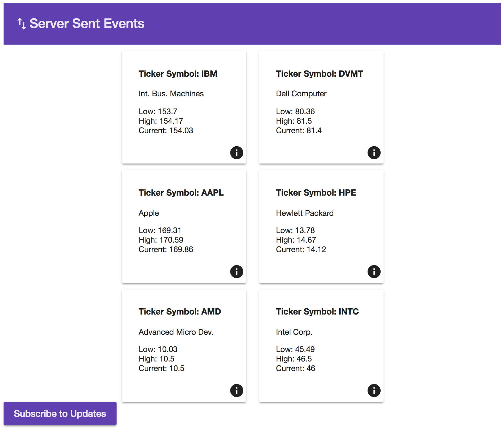Click the Current: 10.5 value
This screenshot has width=504, height=429.
tap(161, 368)
